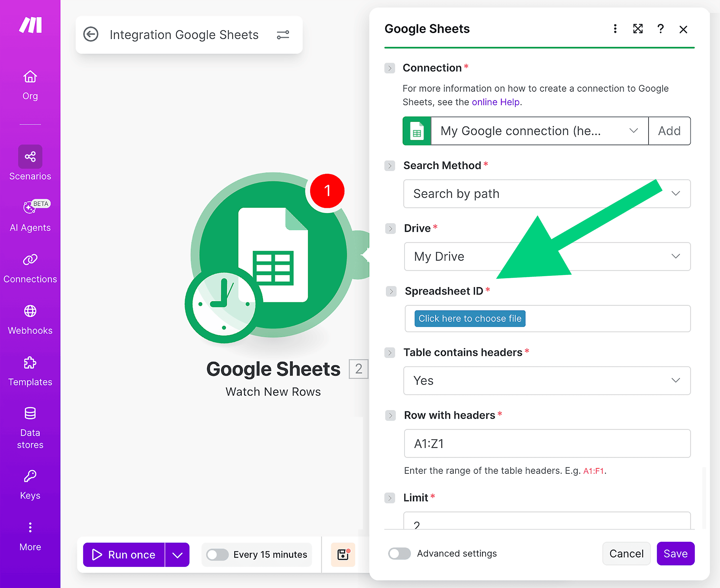Open the online Help link

[x=495, y=102]
